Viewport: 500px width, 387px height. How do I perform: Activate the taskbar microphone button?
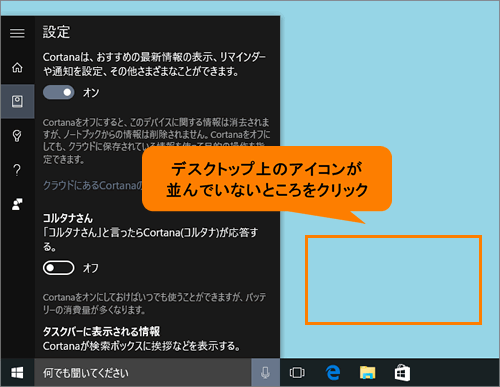[x=265, y=373]
